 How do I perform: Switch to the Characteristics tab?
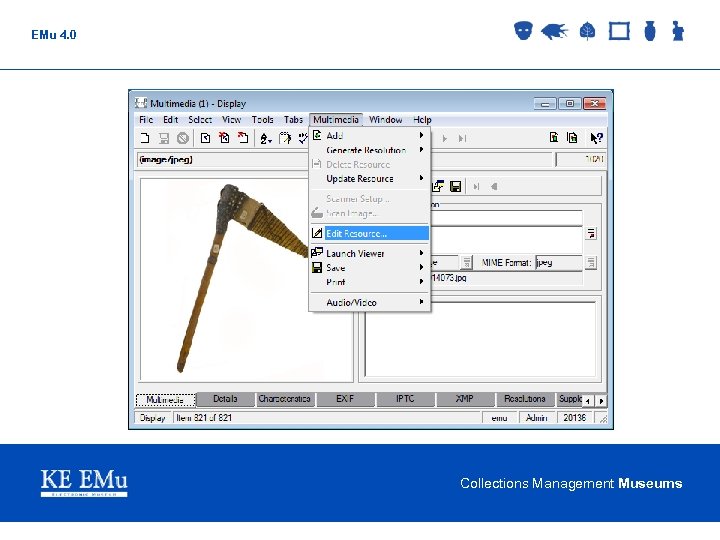pos(285,399)
